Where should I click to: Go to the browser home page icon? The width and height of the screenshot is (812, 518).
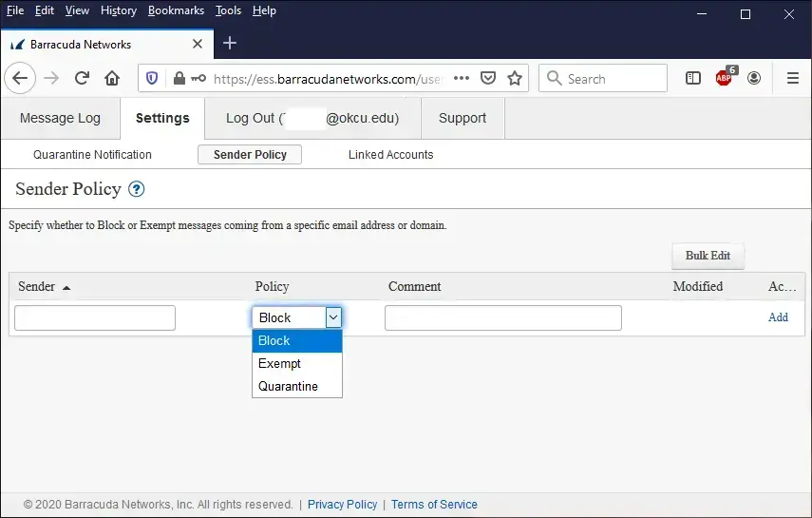pos(112,79)
